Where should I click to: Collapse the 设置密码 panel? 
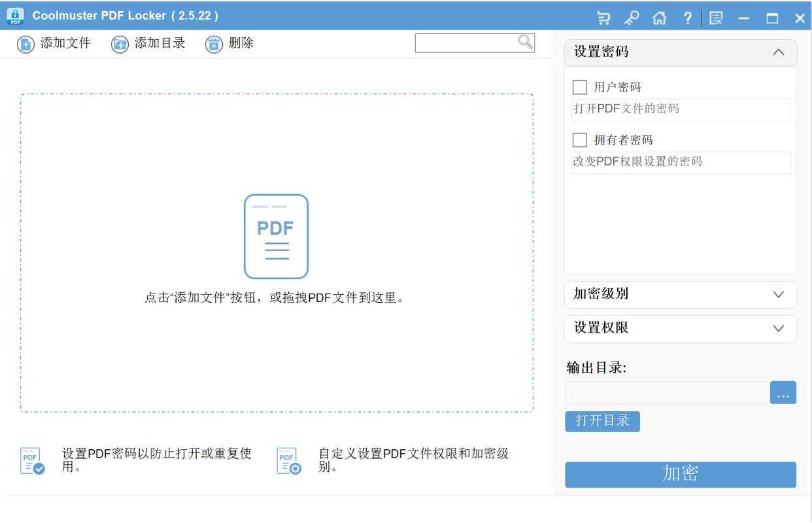(x=778, y=52)
